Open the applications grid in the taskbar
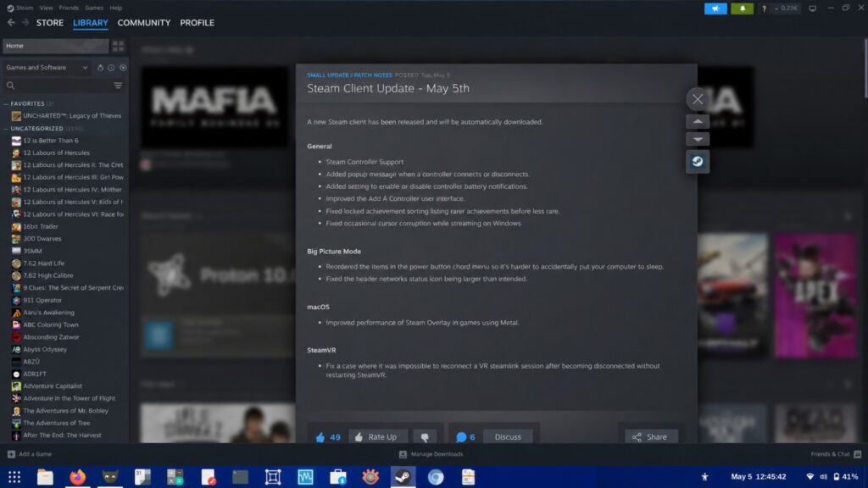The height and width of the screenshot is (488, 868). pyautogui.click(x=14, y=476)
